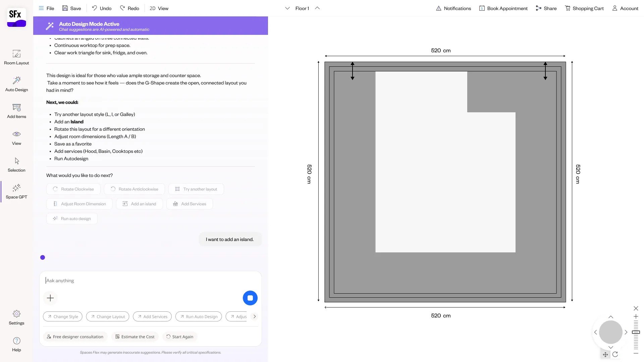Click the SFx logo

[x=16, y=17]
